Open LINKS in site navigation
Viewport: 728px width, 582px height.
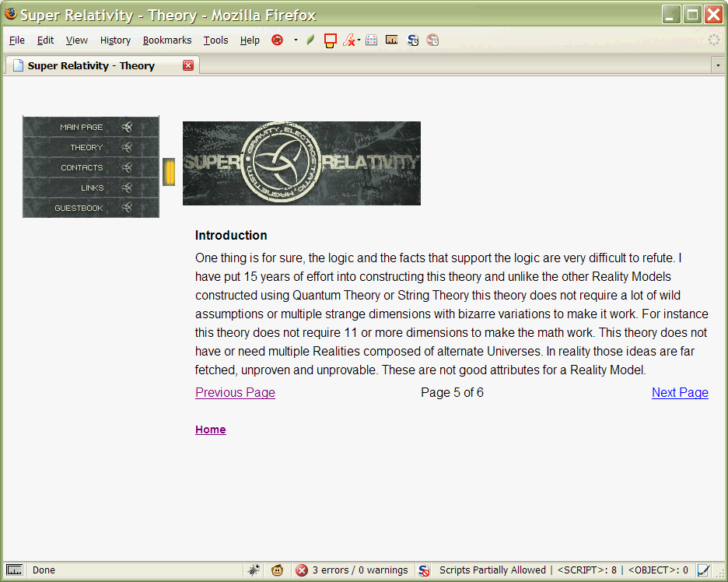[91, 188]
